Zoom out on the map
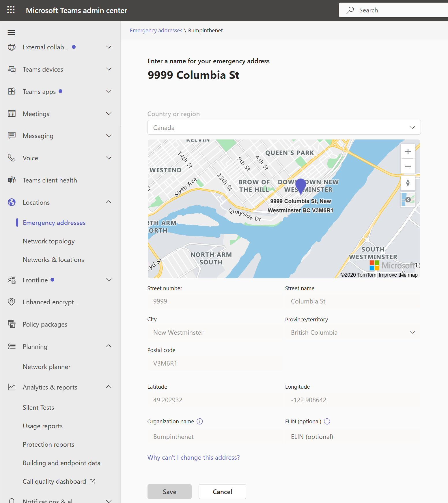Screen dimensions: 448x503 coord(408,166)
